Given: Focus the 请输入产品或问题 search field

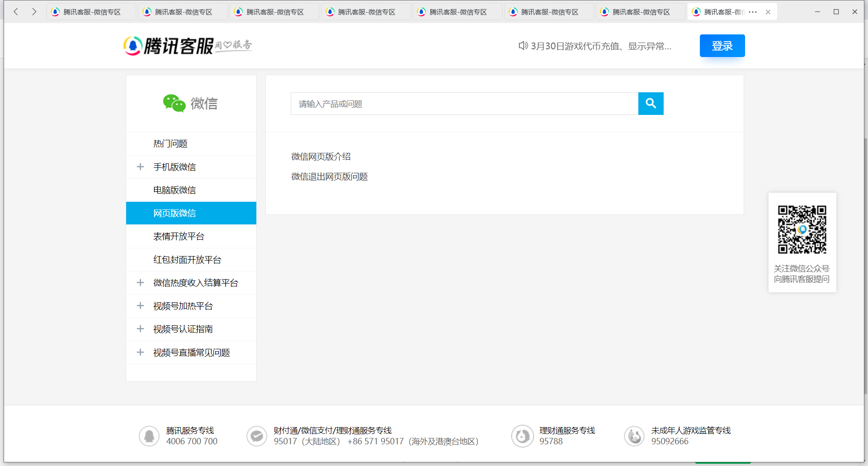Looking at the screenshot, I should coord(464,104).
